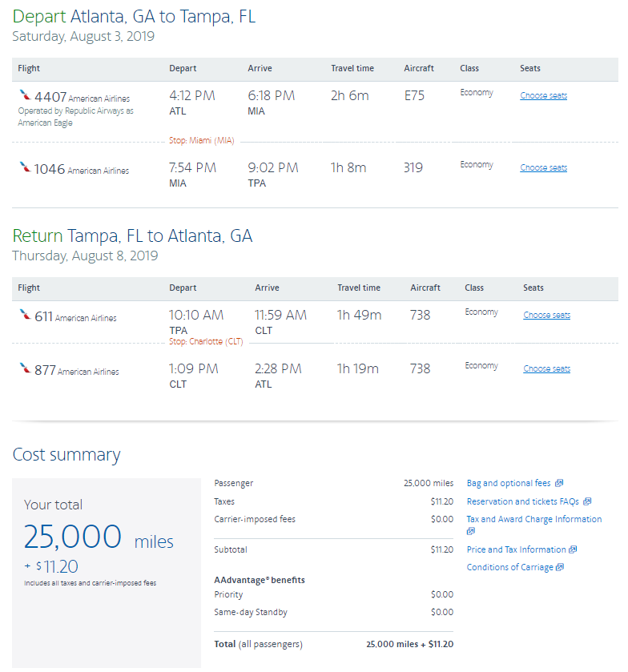Open the Bag and optional fees link
The height and width of the screenshot is (672, 628).
click(x=509, y=483)
